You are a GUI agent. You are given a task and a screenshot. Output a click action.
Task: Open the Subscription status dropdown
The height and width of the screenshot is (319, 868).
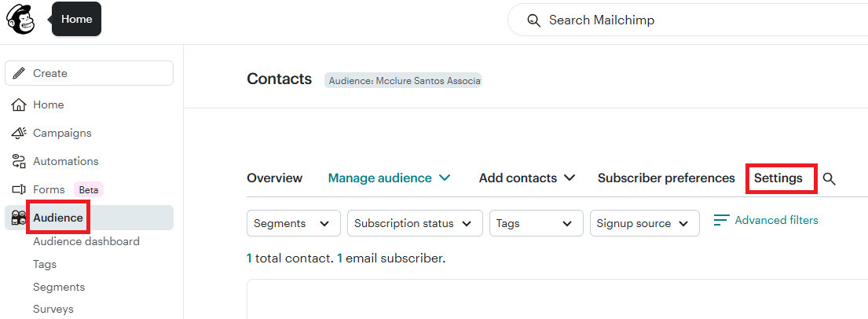click(414, 223)
